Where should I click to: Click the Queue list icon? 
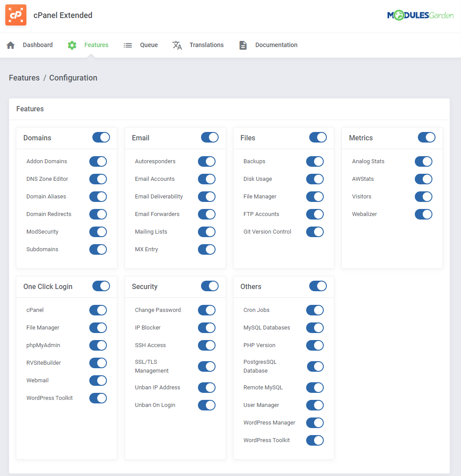(x=128, y=45)
